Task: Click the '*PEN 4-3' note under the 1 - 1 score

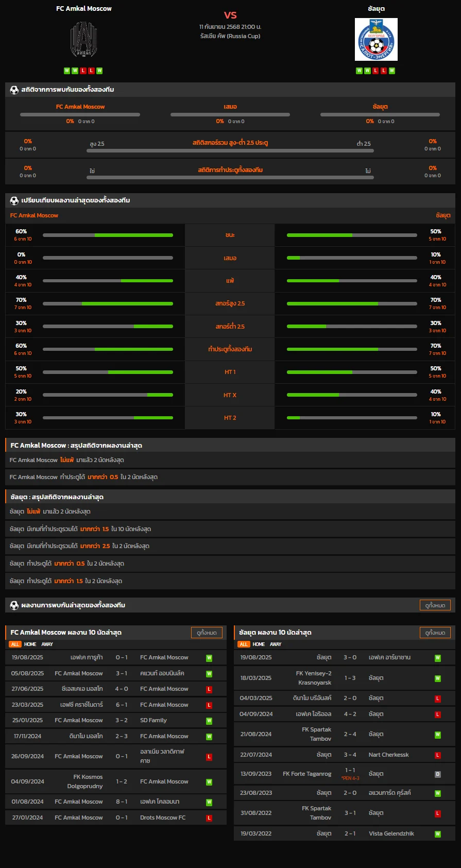Action: [350, 778]
